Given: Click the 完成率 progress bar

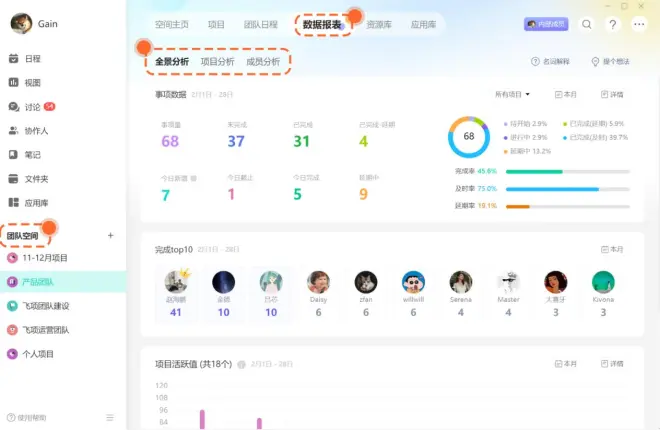Looking at the screenshot, I should pyautogui.click(x=567, y=171).
